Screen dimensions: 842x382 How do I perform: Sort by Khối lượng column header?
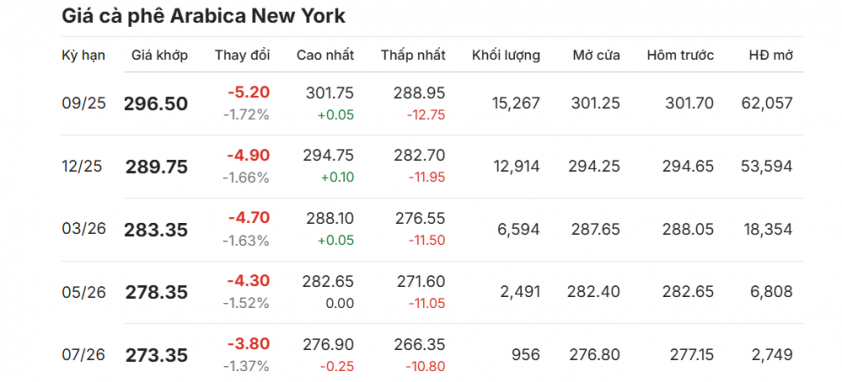click(506, 55)
